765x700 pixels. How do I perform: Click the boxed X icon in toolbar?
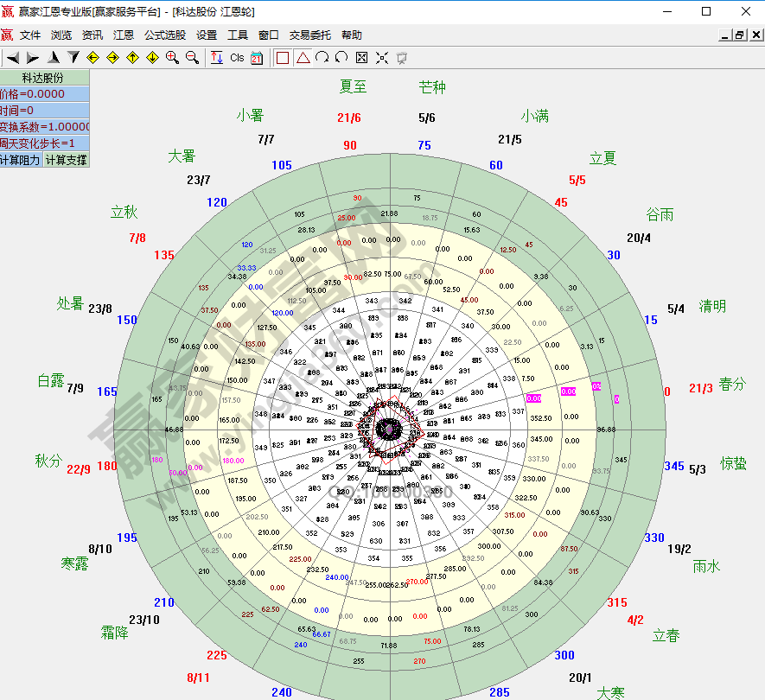tap(361, 58)
